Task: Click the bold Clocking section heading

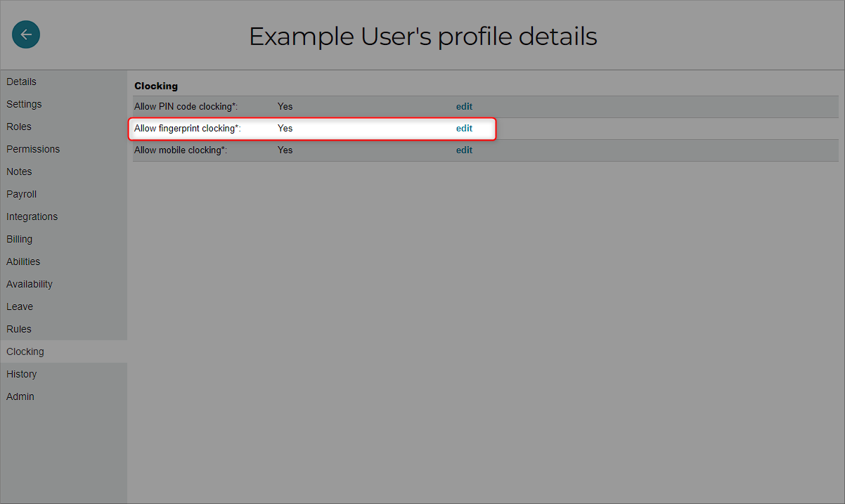Action: 156,86
